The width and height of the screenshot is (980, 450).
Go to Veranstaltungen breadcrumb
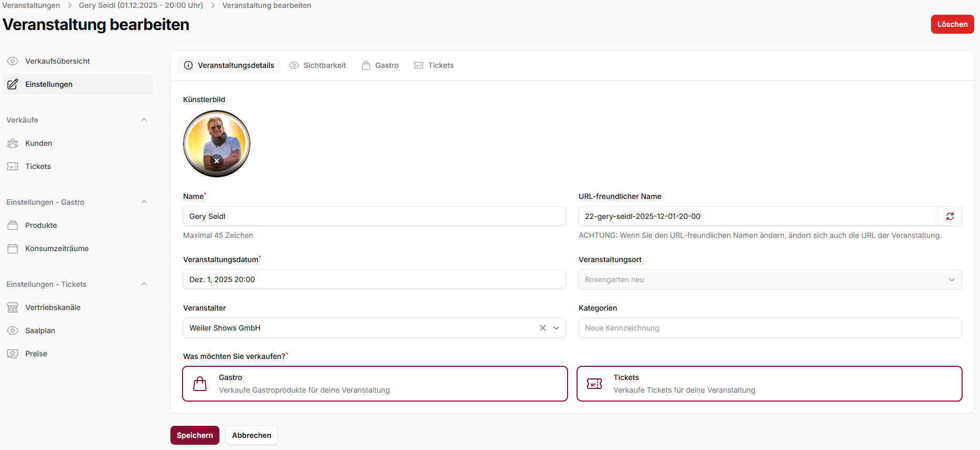[31, 5]
